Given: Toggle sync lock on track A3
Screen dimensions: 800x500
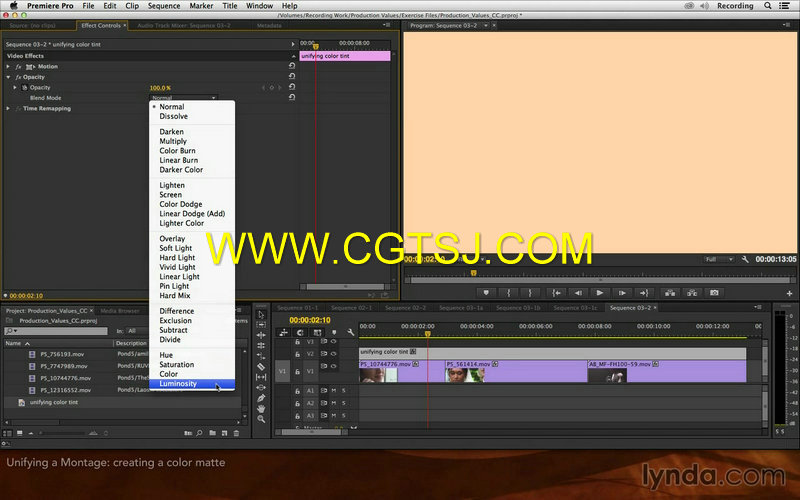Looking at the screenshot, I should click(323, 415).
